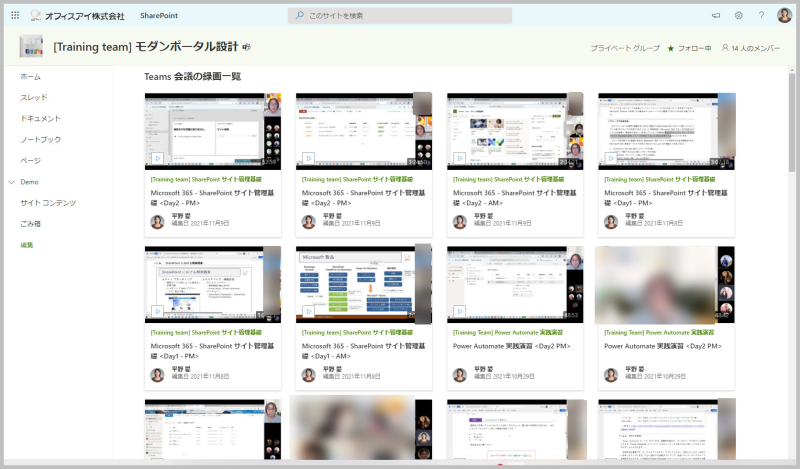Open site link above Day2 - AM card
Viewport: 800px width, 469px height.
coord(509,180)
